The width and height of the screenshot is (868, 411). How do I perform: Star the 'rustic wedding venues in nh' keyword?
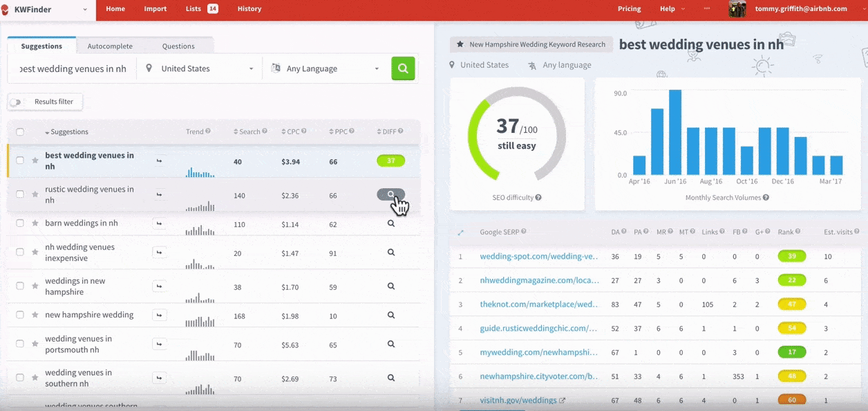pyautogui.click(x=35, y=194)
